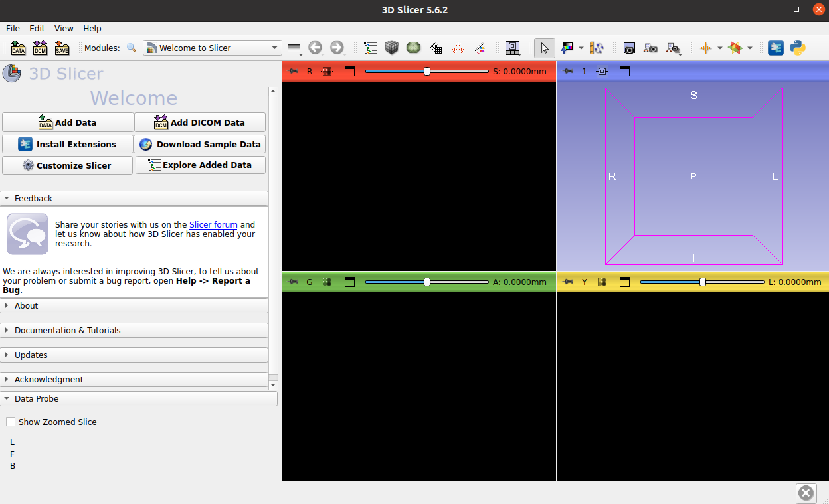
Task: Click the error log X button in status bar
Action: coord(806,493)
